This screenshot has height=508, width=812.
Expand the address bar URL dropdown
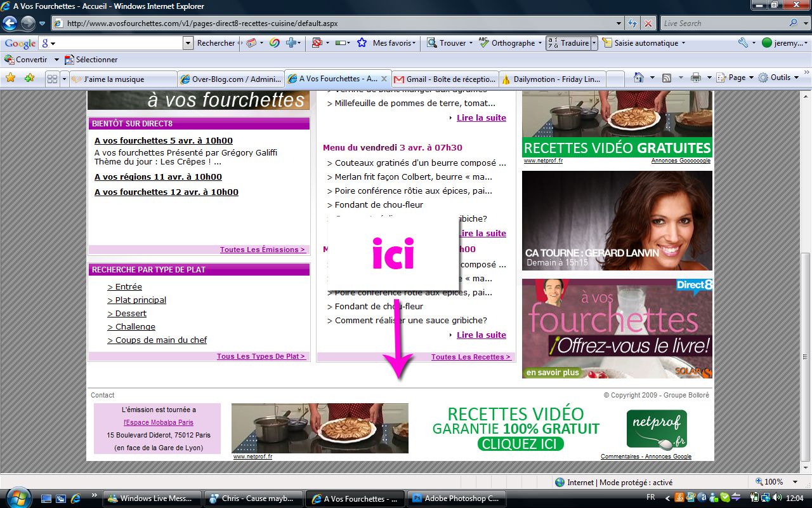point(619,23)
